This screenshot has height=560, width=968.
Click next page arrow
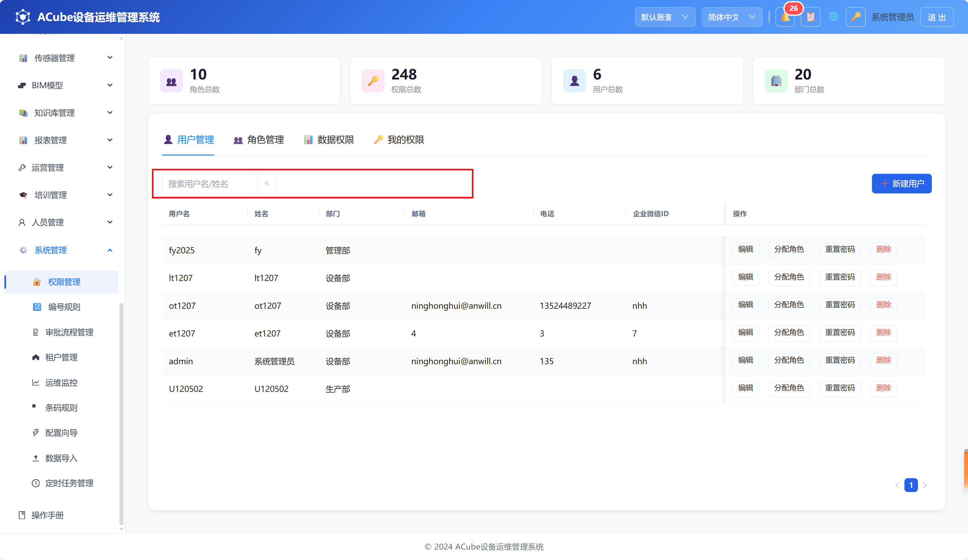(x=925, y=485)
